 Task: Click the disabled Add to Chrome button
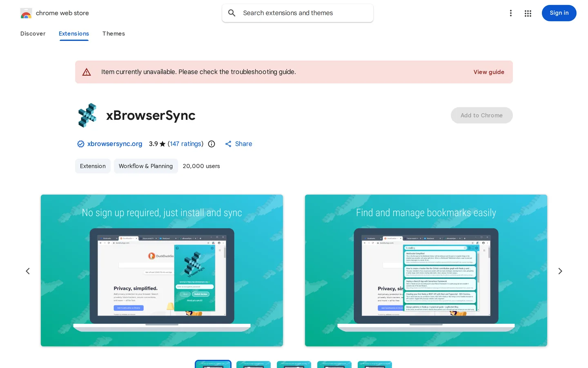482,115
